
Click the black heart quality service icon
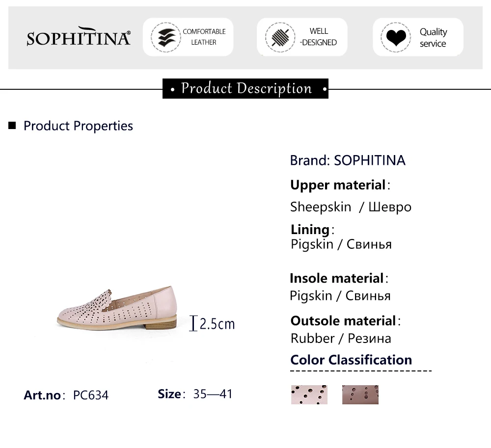coord(396,37)
